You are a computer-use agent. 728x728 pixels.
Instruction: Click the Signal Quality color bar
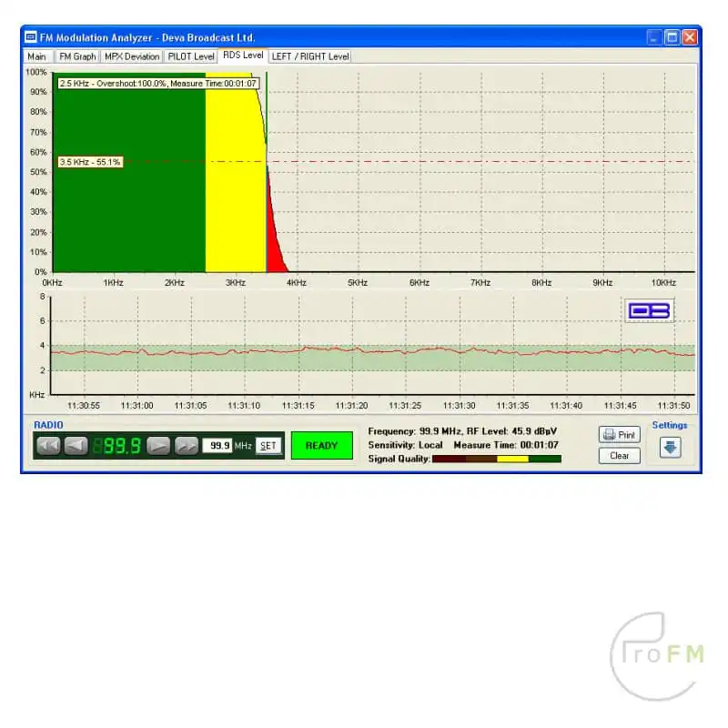497,460
